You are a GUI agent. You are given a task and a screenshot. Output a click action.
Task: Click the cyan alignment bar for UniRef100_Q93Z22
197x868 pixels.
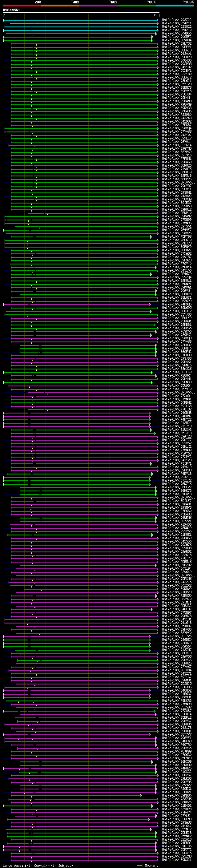tap(81, 20)
